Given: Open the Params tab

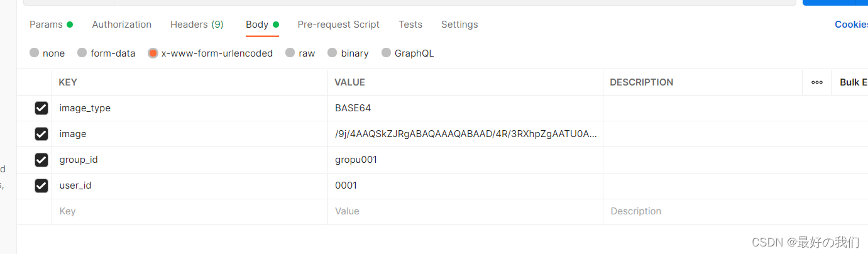Looking at the screenshot, I should pyautogui.click(x=51, y=25).
